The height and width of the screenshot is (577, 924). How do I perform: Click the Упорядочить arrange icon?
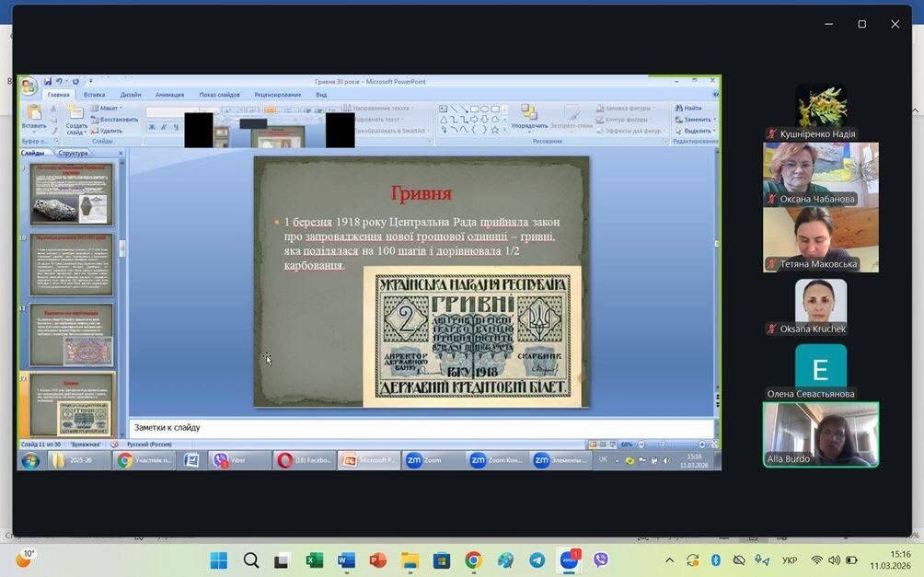[x=529, y=114]
